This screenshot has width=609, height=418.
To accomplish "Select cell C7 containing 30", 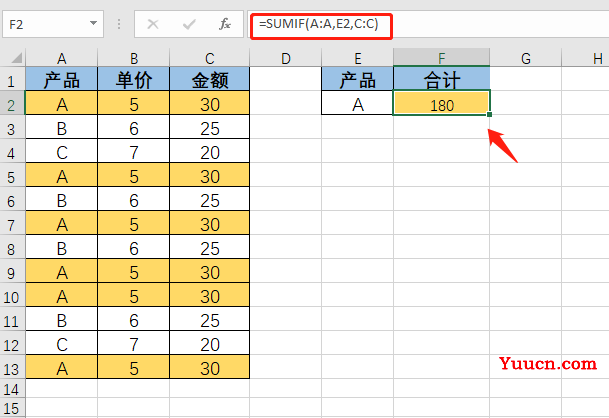I will pyautogui.click(x=210, y=225).
